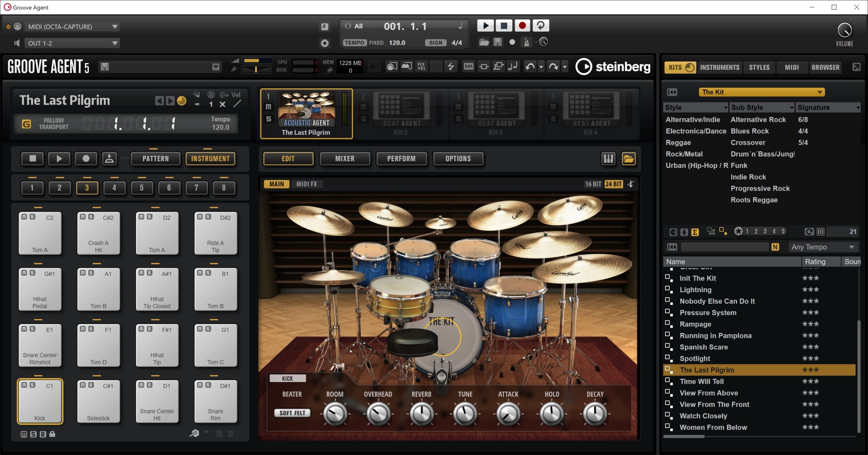The height and width of the screenshot is (455, 868).
Task: Switch to the BROWSER tab
Action: [x=825, y=67]
